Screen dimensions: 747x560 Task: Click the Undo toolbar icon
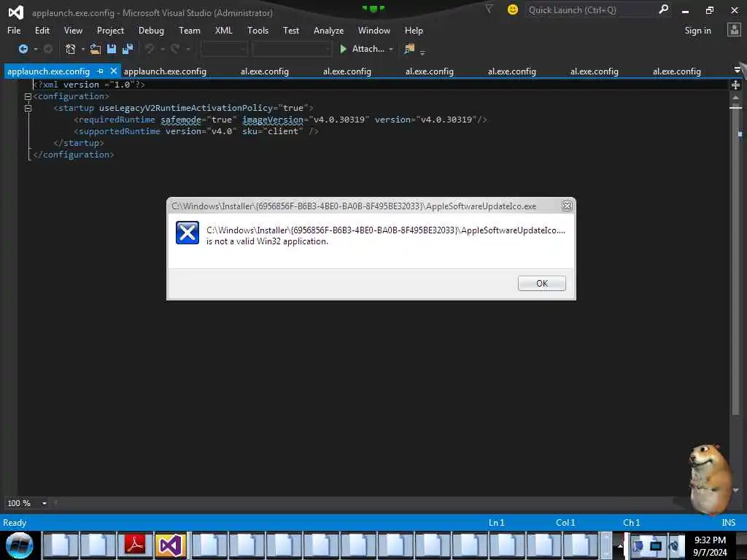pos(150,49)
